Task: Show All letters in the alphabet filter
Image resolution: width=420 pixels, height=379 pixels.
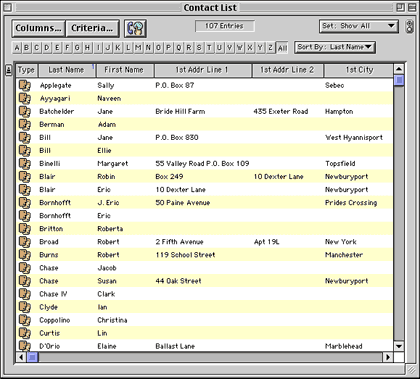Action: coord(282,48)
